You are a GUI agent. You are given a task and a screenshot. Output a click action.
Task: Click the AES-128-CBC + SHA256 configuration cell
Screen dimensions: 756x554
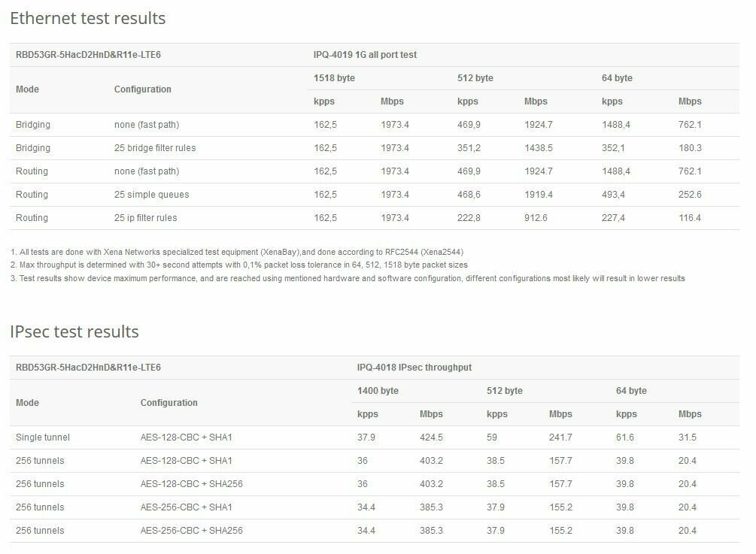tap(191, 484)
